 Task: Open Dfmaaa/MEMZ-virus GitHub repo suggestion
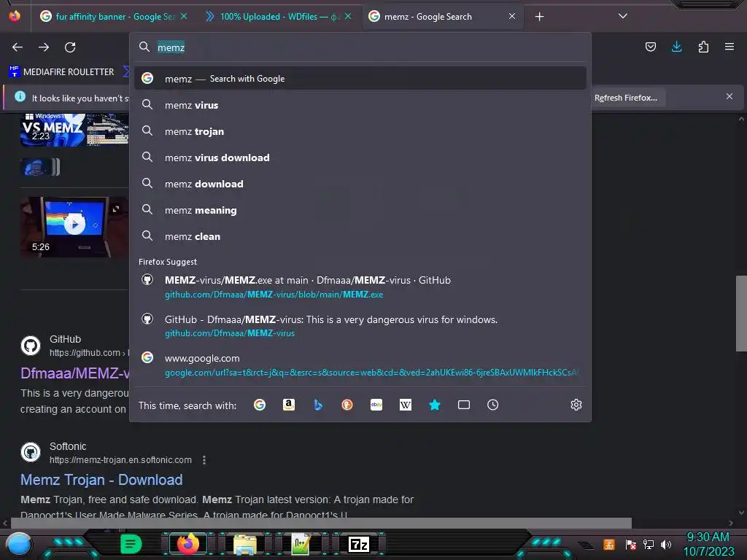[360, 326]
